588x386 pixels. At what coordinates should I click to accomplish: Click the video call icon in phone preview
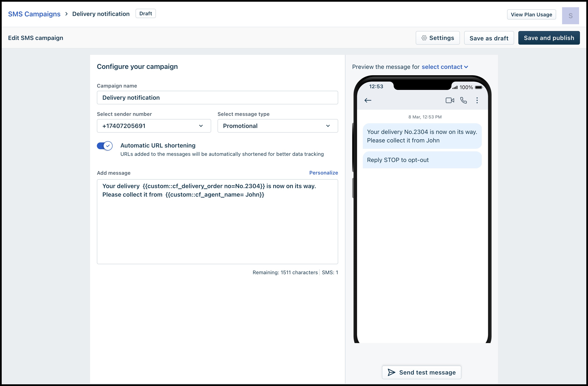click(x=450, y=100)
